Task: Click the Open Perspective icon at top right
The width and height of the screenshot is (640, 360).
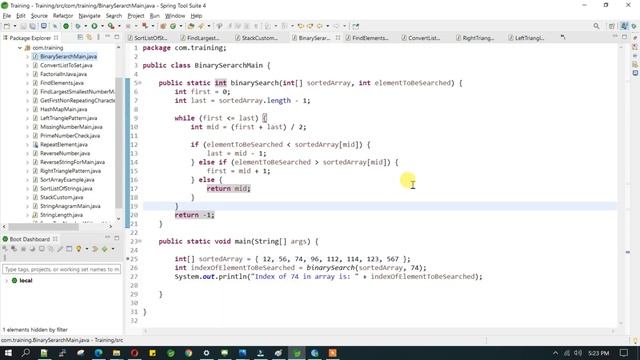Action: pos(612,26)
